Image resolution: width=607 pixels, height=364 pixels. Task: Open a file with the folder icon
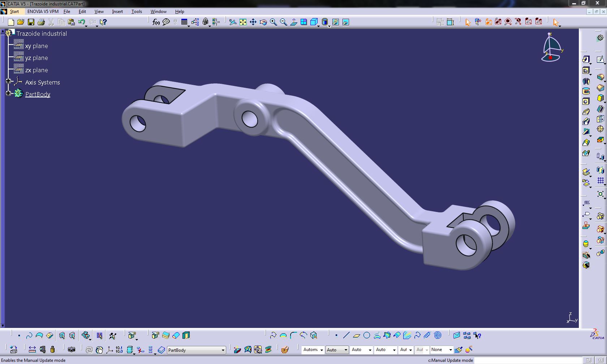pyautogui.click(x=21, y=22)
